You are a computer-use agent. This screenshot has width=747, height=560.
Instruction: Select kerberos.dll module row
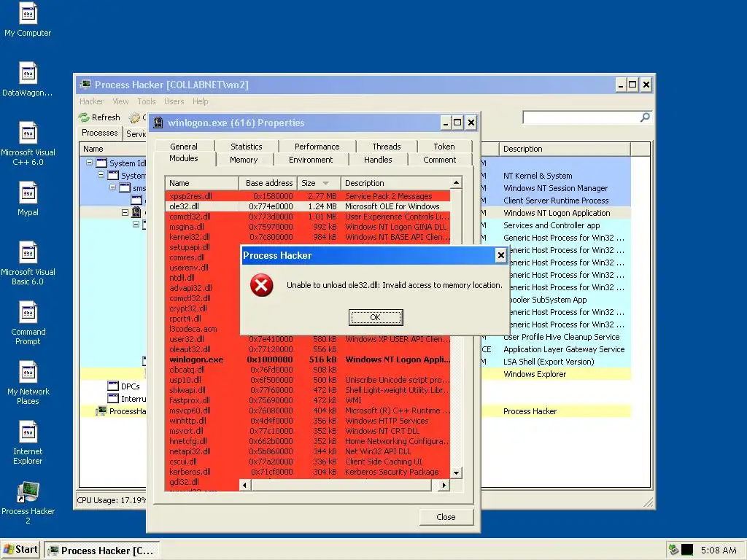click(307, 472)
